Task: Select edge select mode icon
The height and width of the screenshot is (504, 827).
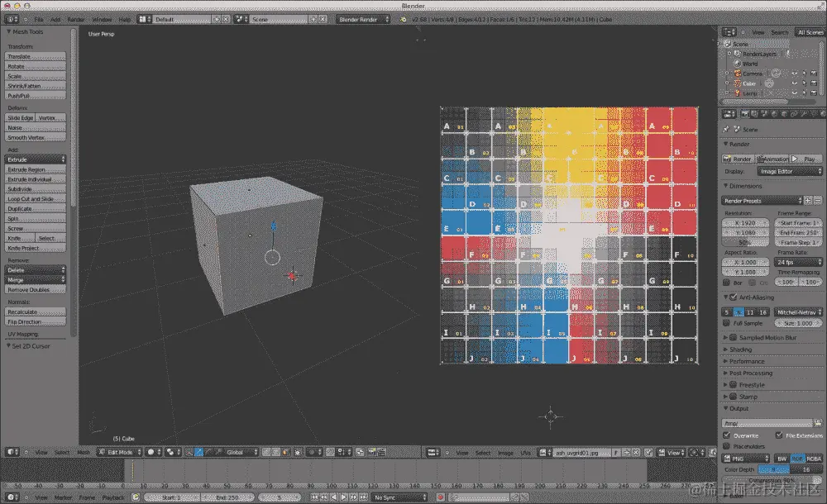Action: (276, 452)
